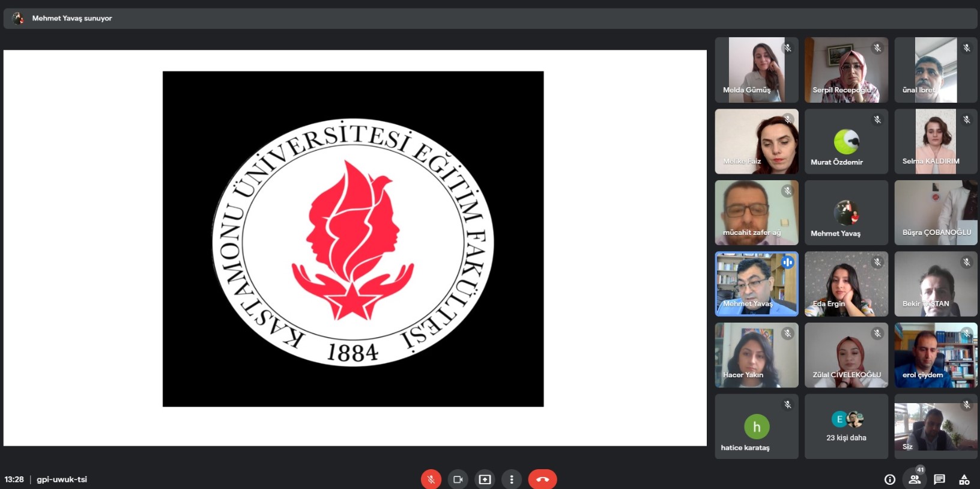Click the green 'h' avatar of hatice karataş
The height and width of the screenshot is (489, 980).
click(757, 427)
